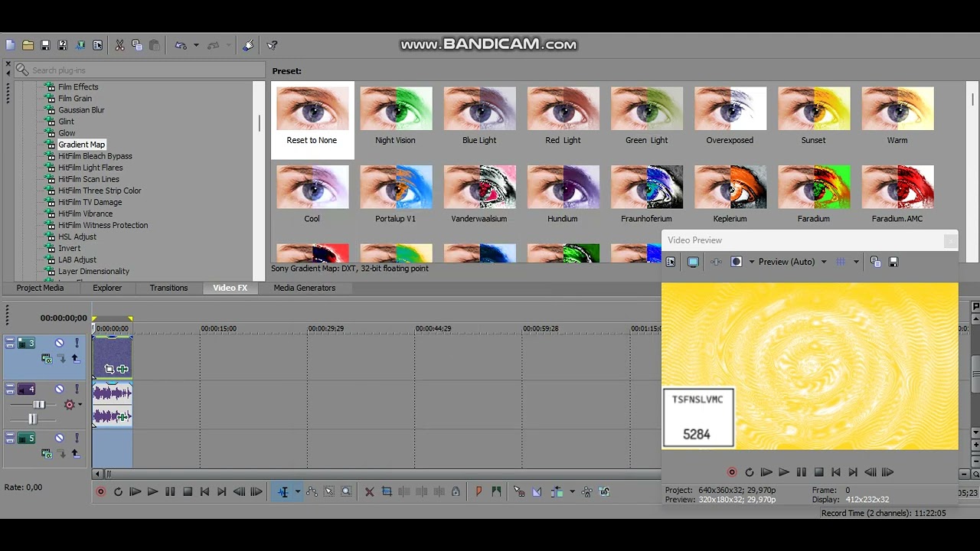Select the HSL Adjust effect
The image size is (980, 551).
point(77,236)
